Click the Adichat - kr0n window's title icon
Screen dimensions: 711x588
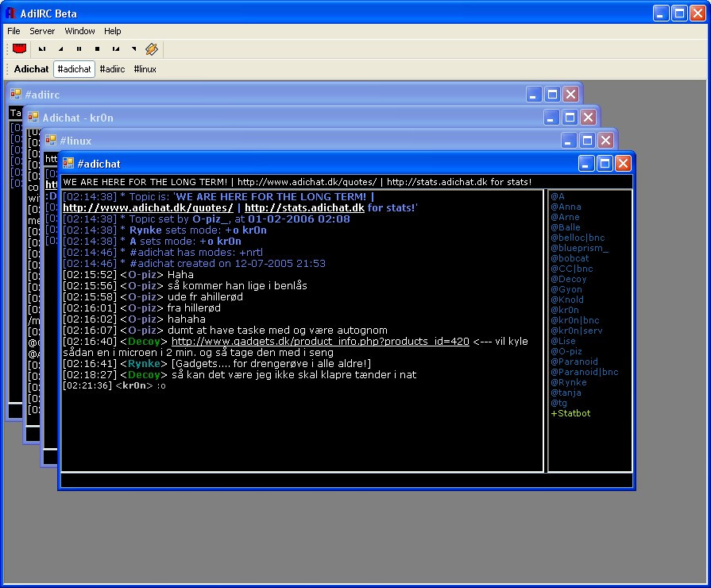point(33,117)
